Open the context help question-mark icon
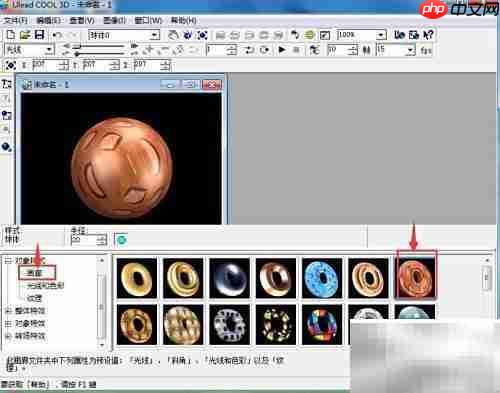 (428, 35)
